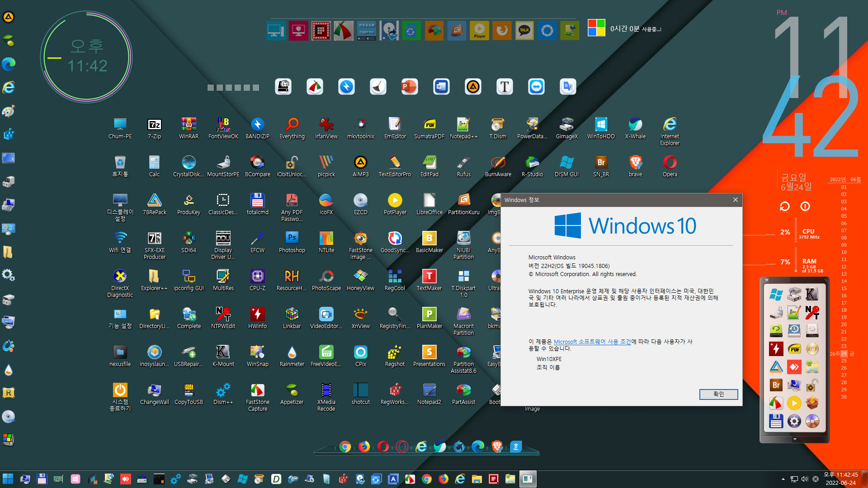868x488 pixels.
Task: Launch the Edge icon in the bottom dock
Action: [478, 447]
